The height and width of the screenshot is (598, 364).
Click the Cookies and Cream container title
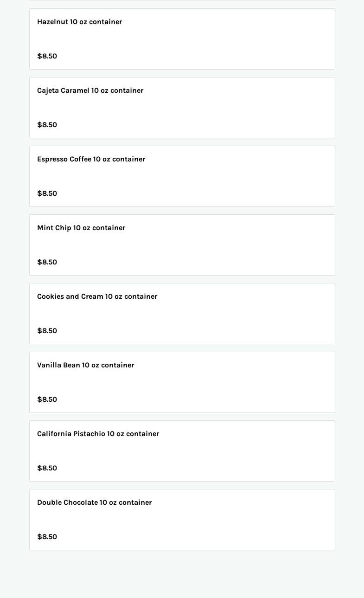[x=97, y=296]
